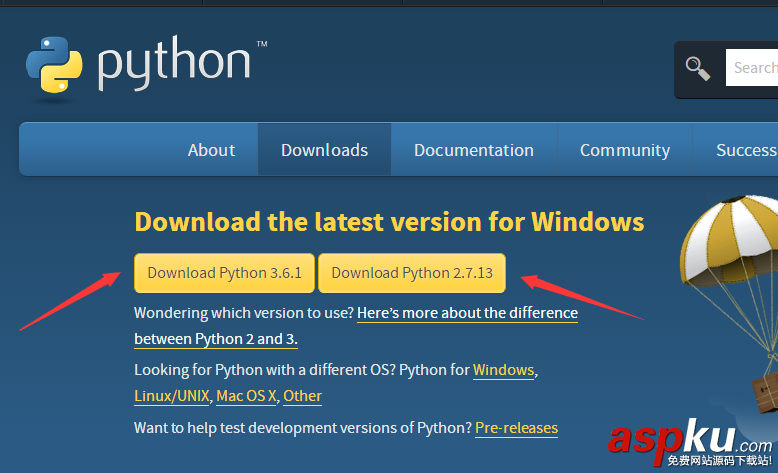Open the Success Stories nav item
The image size is (778, 473).
(x=746, y=150)
